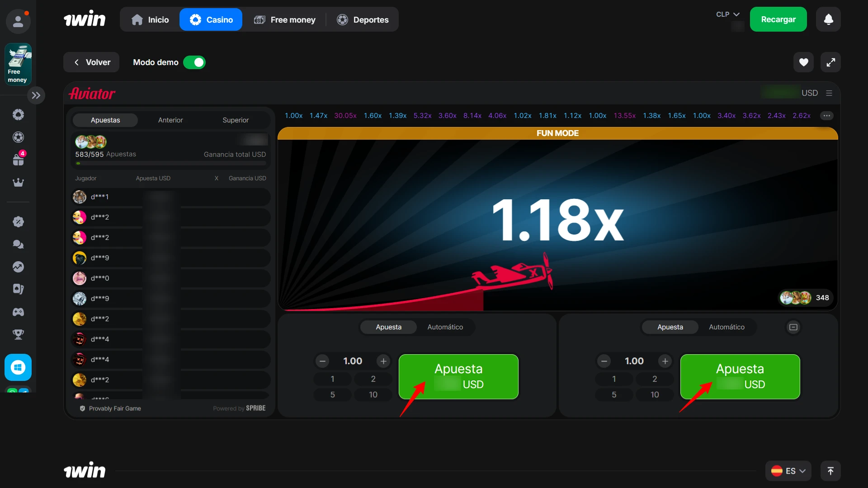Open the trophy icon in sidebar
868x488 pixels.
pyautogui.click(x=18, y=334)
